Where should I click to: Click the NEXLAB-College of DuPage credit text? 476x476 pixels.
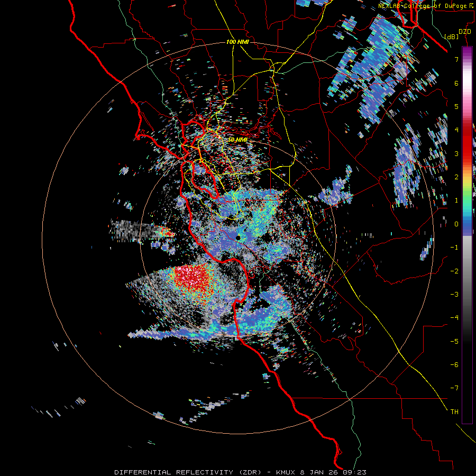[426, 6]
